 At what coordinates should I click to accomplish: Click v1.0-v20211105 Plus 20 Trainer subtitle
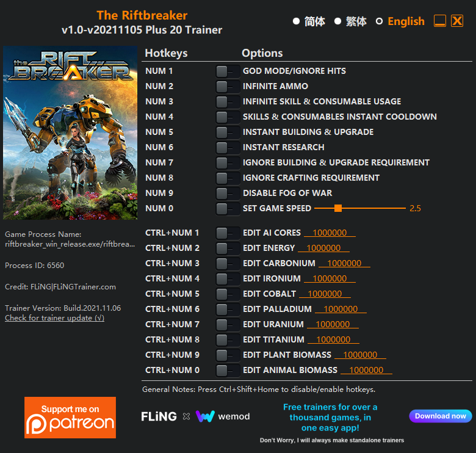(142, 30)
